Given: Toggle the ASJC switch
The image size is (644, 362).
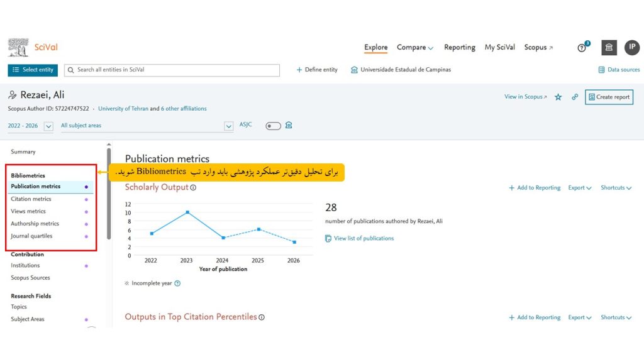Looking at the screenshot, I should click(273, 126).
